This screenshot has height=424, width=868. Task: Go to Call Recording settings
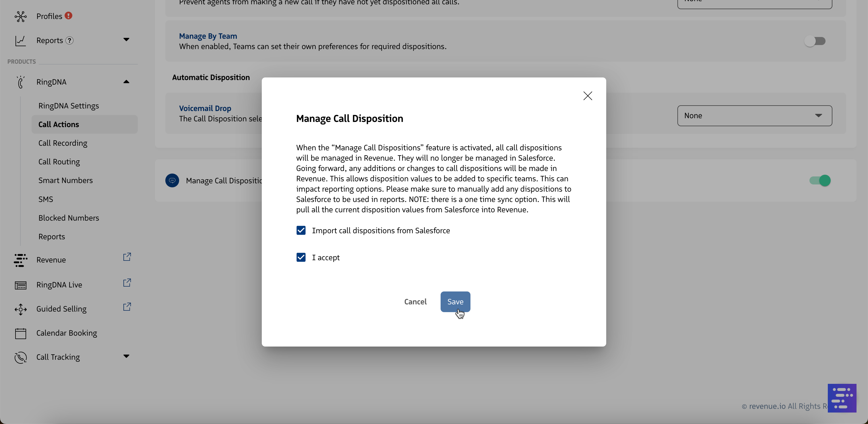[x=63, y=143]
